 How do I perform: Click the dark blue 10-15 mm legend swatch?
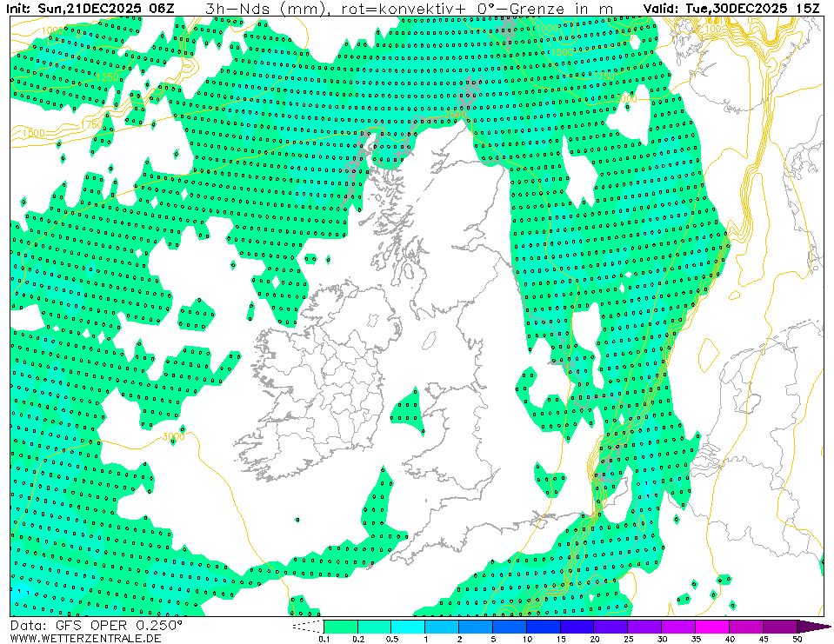coord(544,626)
